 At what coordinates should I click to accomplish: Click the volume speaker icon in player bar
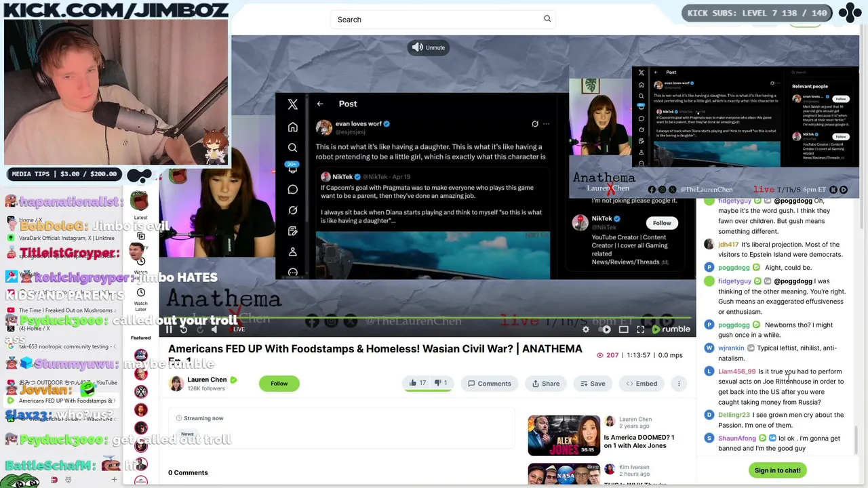click(214, 329)
